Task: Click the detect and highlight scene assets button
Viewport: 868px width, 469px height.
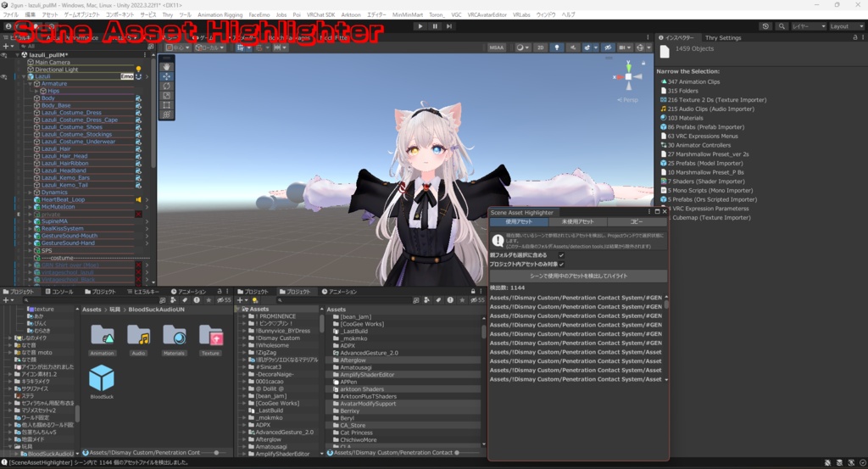Action: tap(578, 276)
